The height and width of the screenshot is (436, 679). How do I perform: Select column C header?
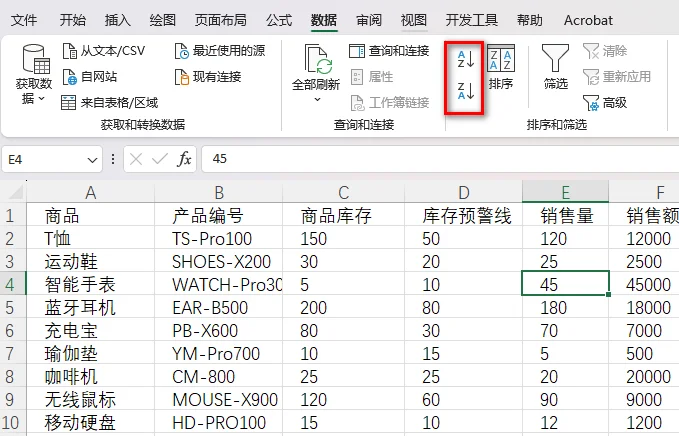point(343,192)
